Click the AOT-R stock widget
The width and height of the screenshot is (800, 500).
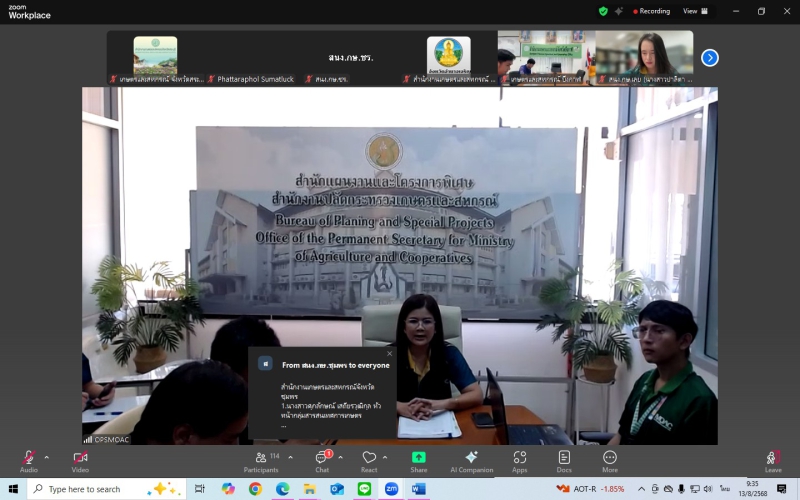[590, 489]
